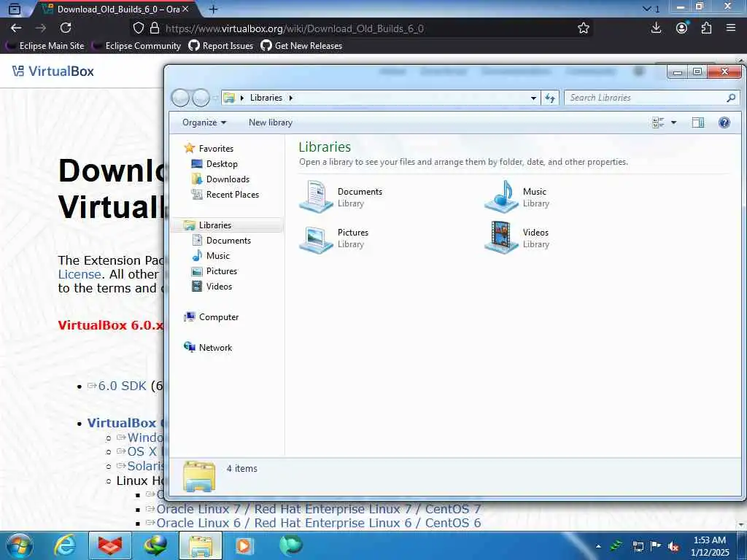
Task: Open the Organize dropdown menu
Action: 204,122
